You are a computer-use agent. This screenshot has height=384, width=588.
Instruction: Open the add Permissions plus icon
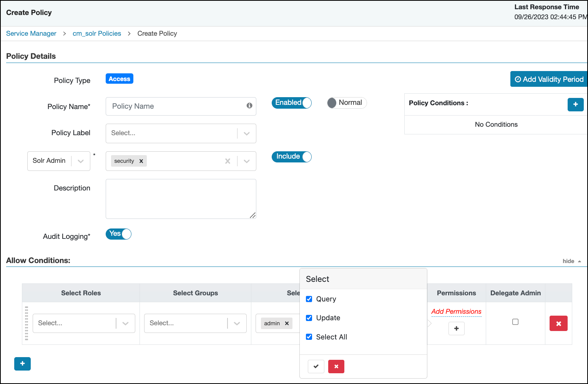(x=456, y=328)
